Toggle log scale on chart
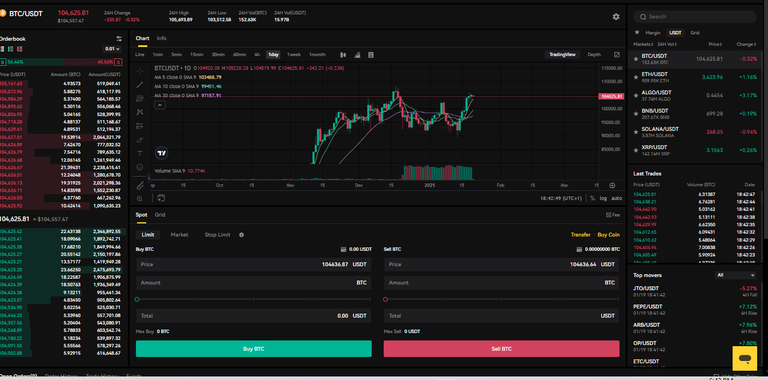The image size is (768, 380). click(603, 198)
